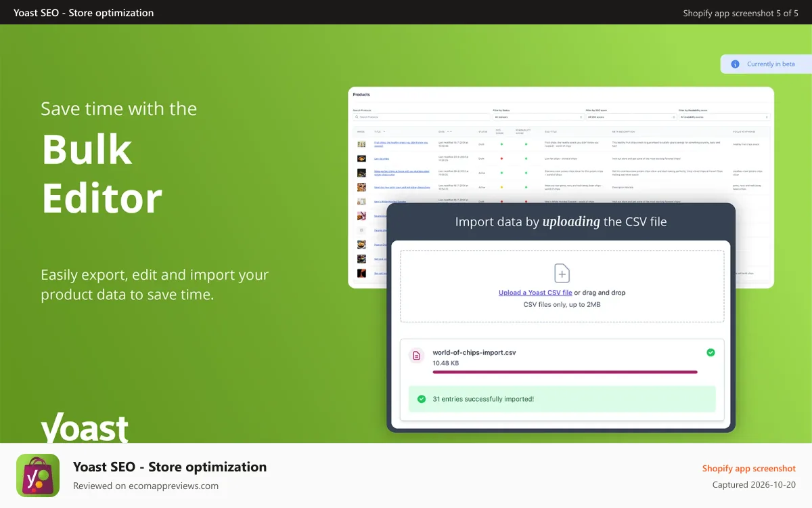Click the world-of-chips-import.csv file name
Image resolution: width=812 pixels, height=508 pixels.
474,352
